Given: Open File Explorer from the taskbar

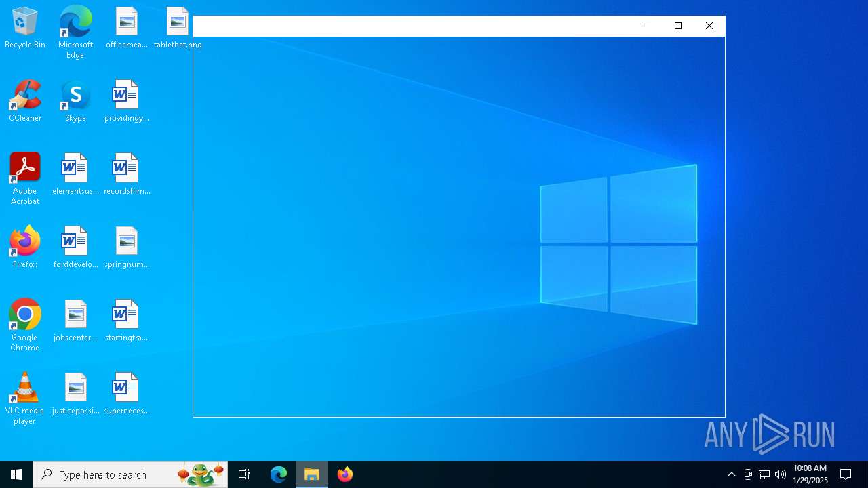Looking at the screenshot, I should (312, 474).
